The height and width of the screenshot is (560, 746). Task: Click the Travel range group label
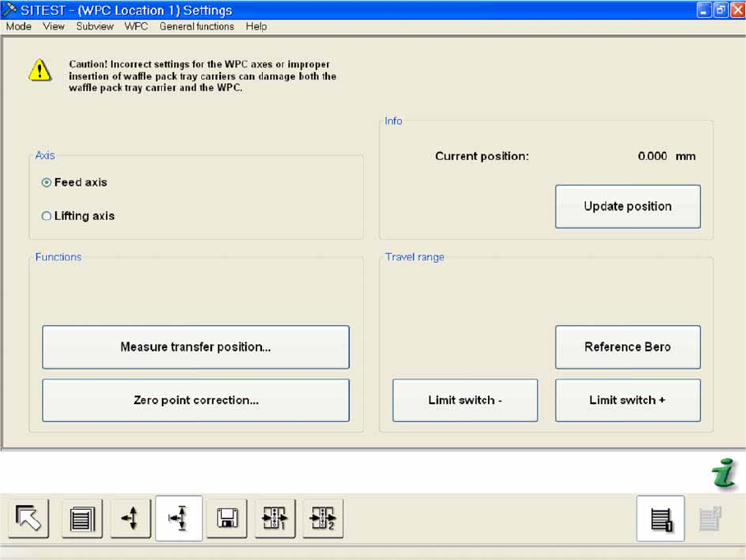(414, 257)
